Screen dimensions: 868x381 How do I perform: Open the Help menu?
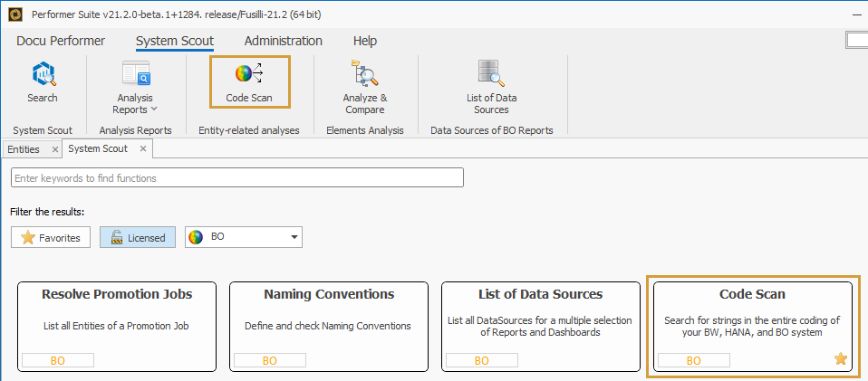(x=364, y=41)
